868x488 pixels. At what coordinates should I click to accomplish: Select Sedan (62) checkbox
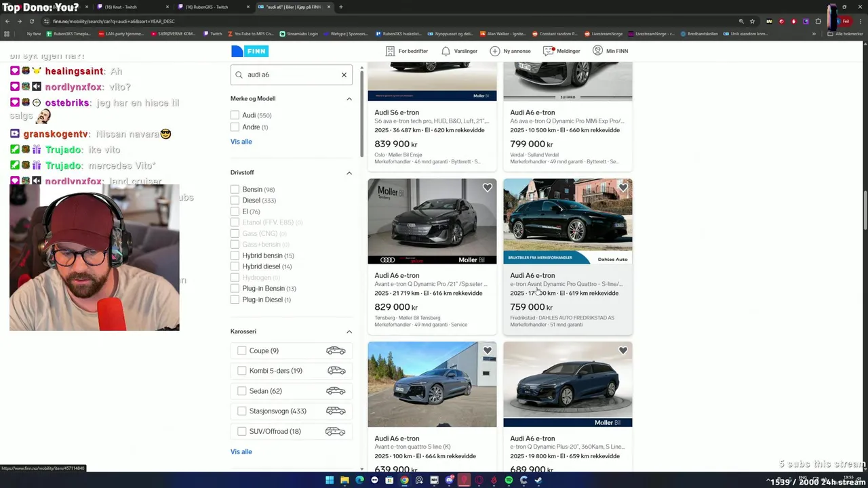click(242, 391)
